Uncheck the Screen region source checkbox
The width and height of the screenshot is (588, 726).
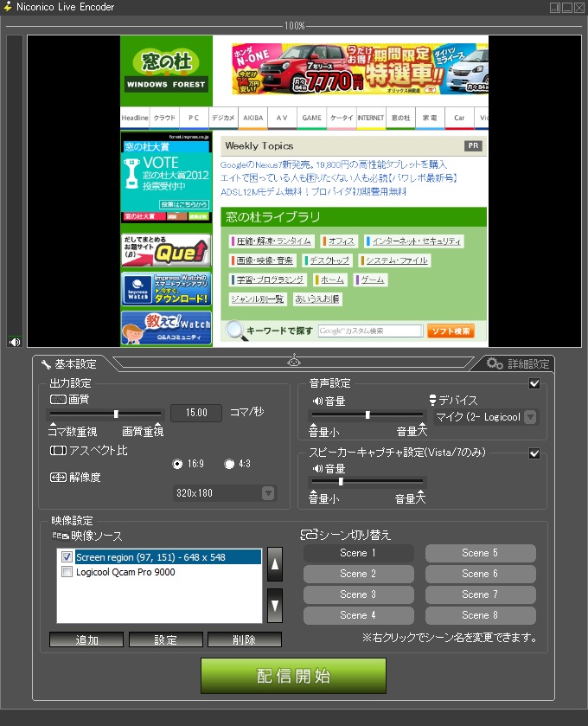(x=67, y=556)
